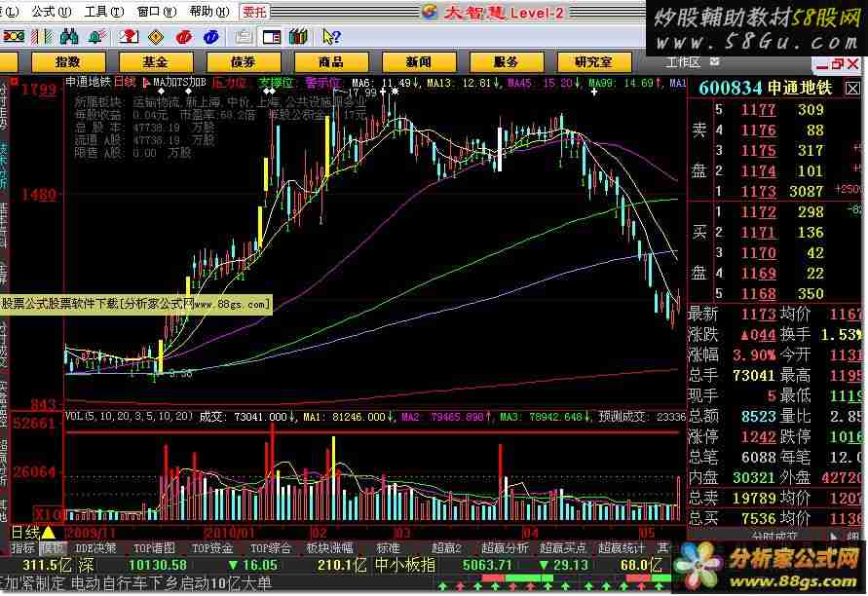Viewport: 868px width, 596px height.
Task: Open the 日线 period selector triangle
Action: click(x=48, y=533)
